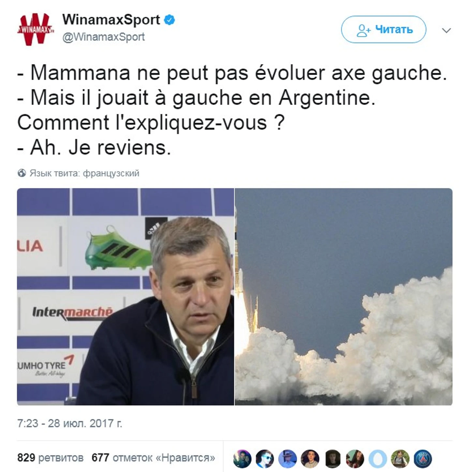This screenshot has height=472, width=476.
Task: Click the blue verified badge
Action: pyautogui.click(x=169, y=20)
